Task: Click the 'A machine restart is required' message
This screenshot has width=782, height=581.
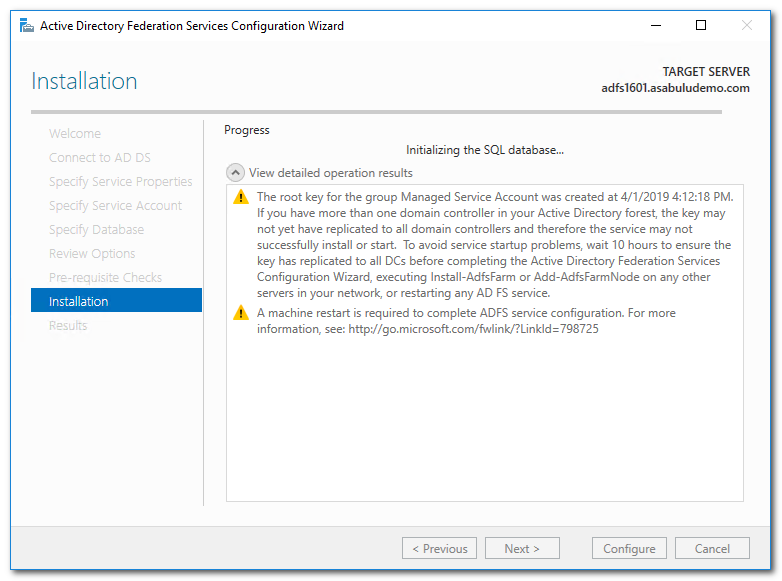Action: [x=466, y=321]
